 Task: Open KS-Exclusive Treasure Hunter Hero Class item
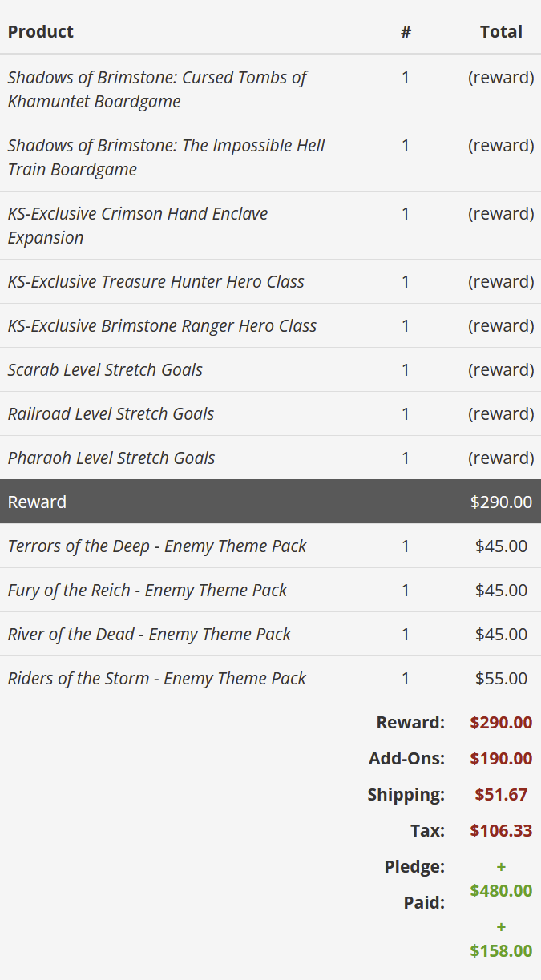(155, 281)
